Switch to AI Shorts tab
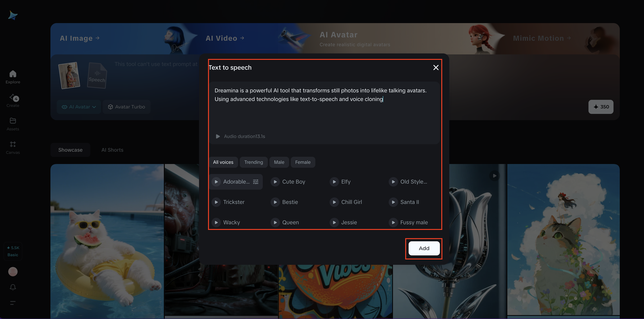This screenshot has width=644, height=319. (112, 150)
